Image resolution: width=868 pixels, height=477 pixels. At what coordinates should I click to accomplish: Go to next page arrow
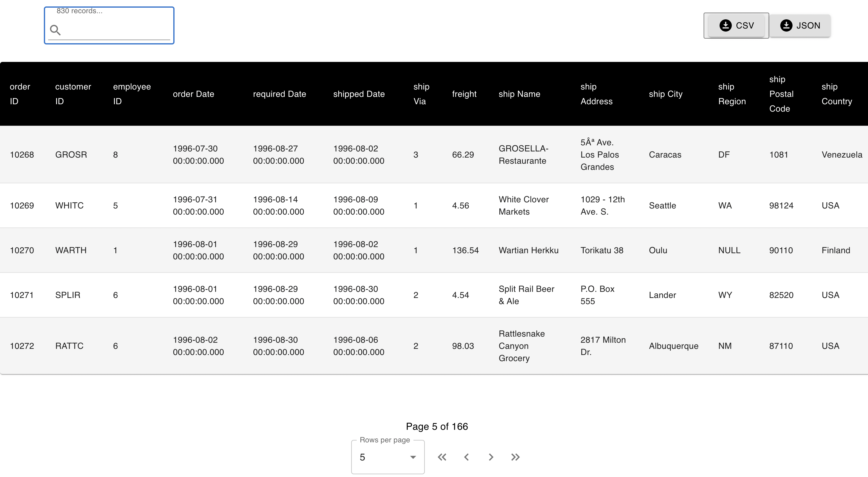[x=491, y=457]
